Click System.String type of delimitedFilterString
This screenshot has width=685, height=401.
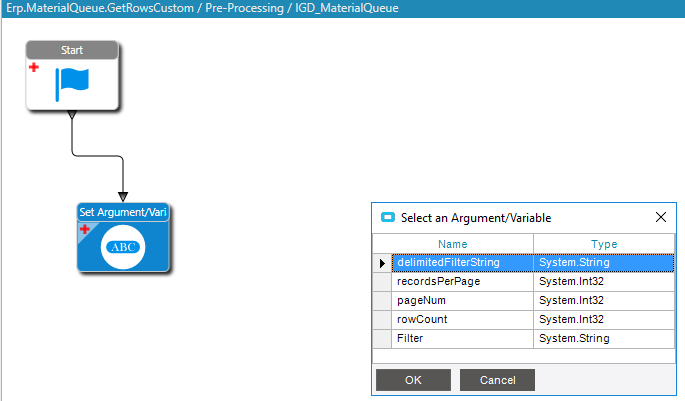604,263
